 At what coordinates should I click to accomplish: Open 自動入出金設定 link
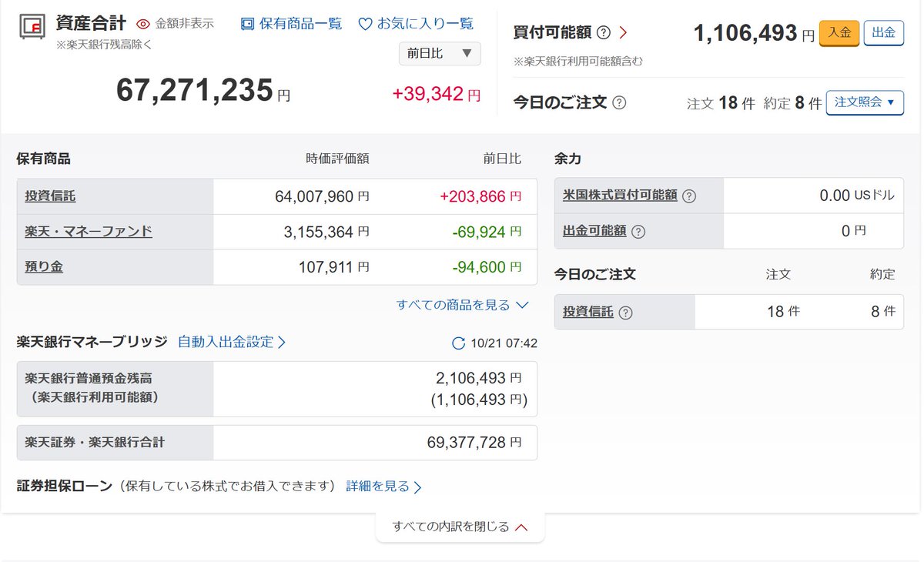click(232, 342)
